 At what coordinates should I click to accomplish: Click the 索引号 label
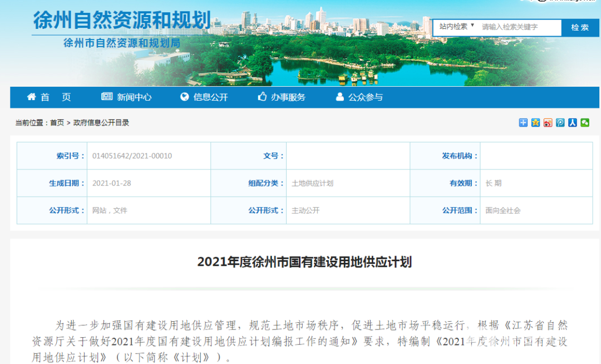click(70, 156)
